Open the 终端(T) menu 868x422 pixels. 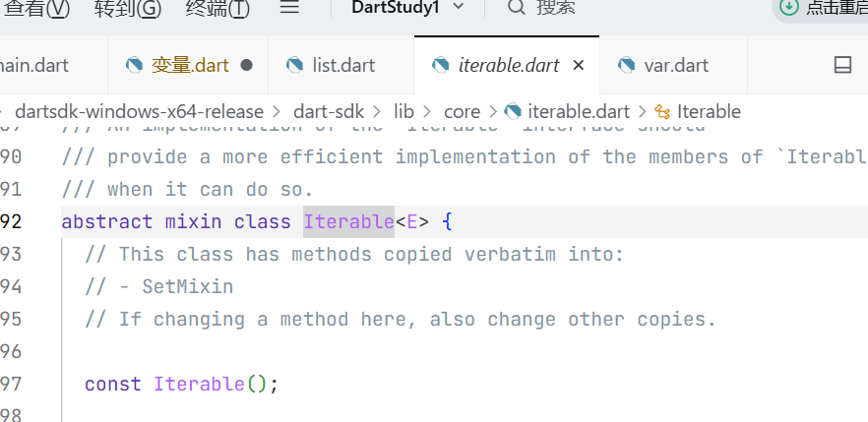point(218,8)
